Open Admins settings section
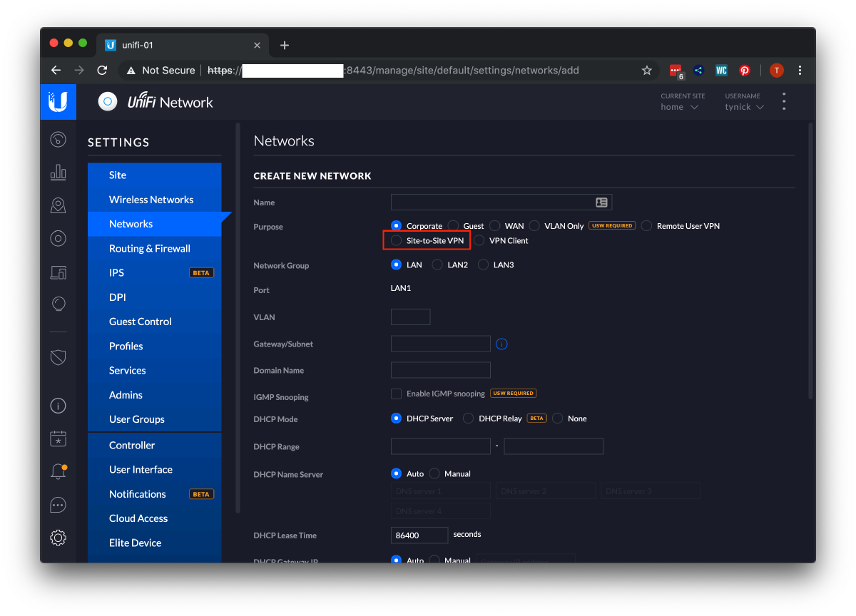The image size is (856, 616). point(155,395)
